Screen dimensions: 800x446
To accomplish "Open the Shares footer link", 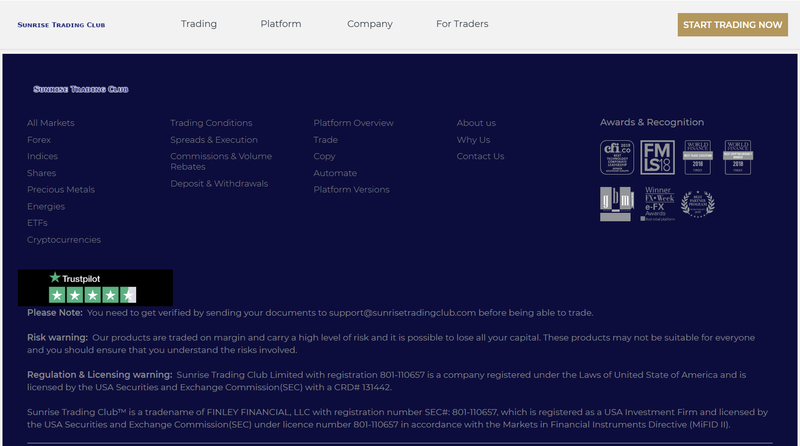I will click(x=41, y=173).
